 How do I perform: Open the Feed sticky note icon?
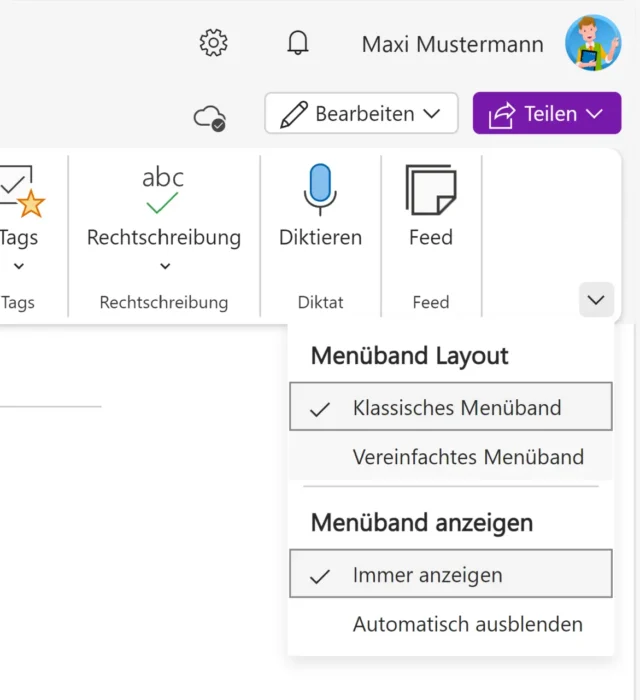click(431, 190)
